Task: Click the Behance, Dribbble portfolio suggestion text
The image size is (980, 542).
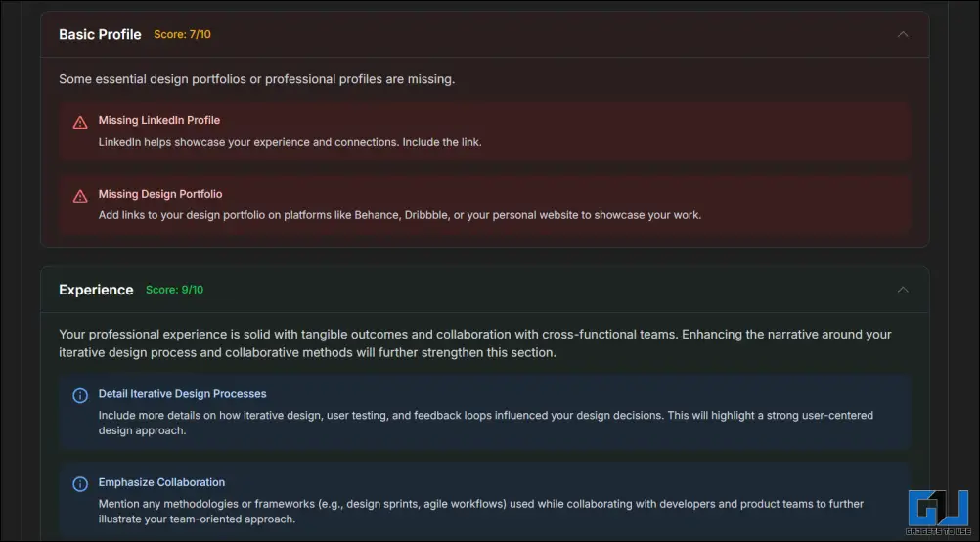Action: (400, 215)
